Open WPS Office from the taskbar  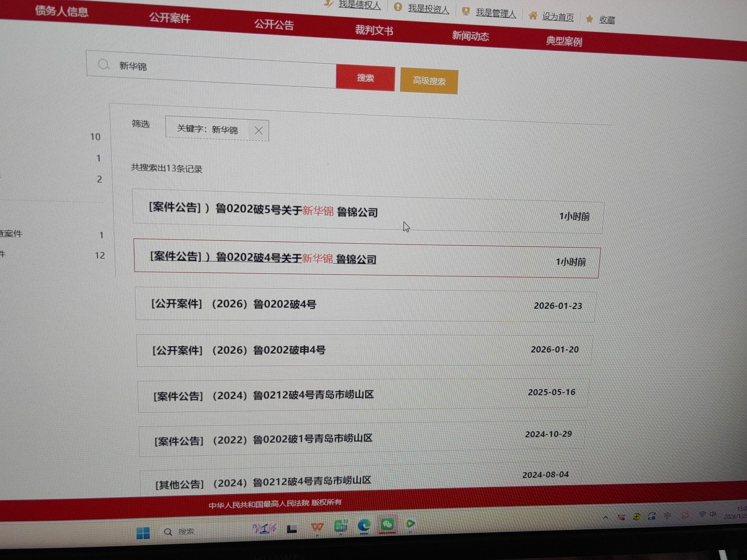coord(317,527)
